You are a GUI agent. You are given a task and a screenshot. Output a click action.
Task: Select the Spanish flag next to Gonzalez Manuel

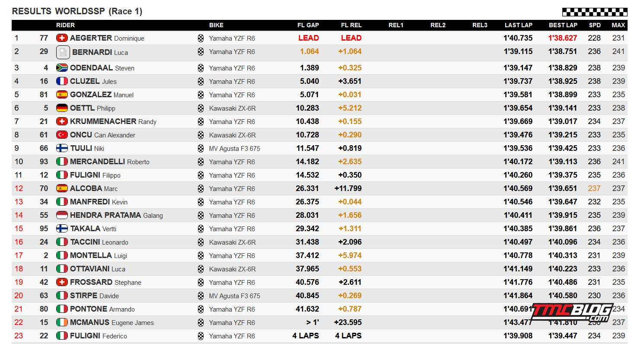pyautogui.click(x=62, y=95)
